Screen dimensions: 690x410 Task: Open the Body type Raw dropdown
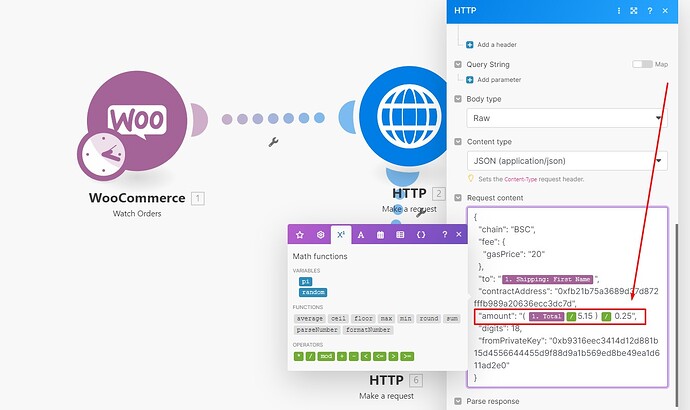[567, 118]
